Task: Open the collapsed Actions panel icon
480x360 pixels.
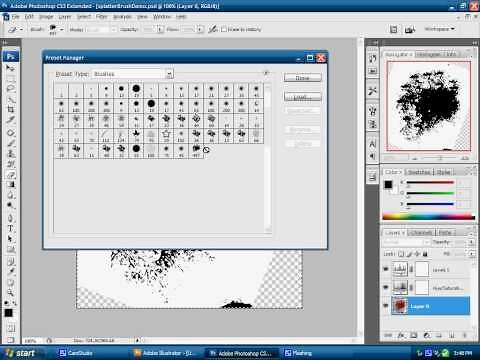Action: click(372, 71)
